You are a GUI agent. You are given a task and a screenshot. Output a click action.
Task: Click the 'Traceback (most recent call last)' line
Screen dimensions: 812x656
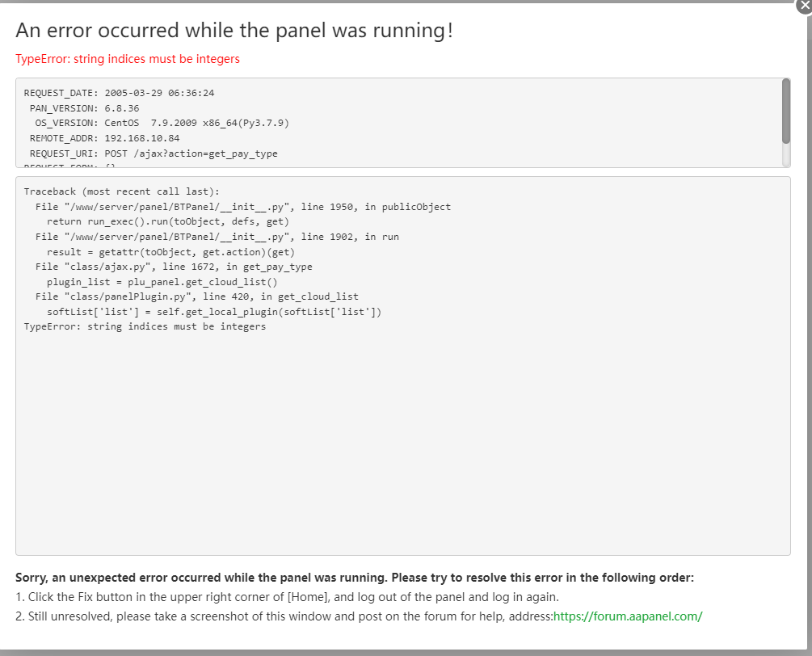121,191
